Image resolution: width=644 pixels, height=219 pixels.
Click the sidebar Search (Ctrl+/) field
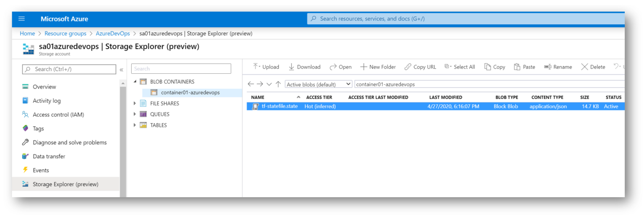(x=69, y=69)
